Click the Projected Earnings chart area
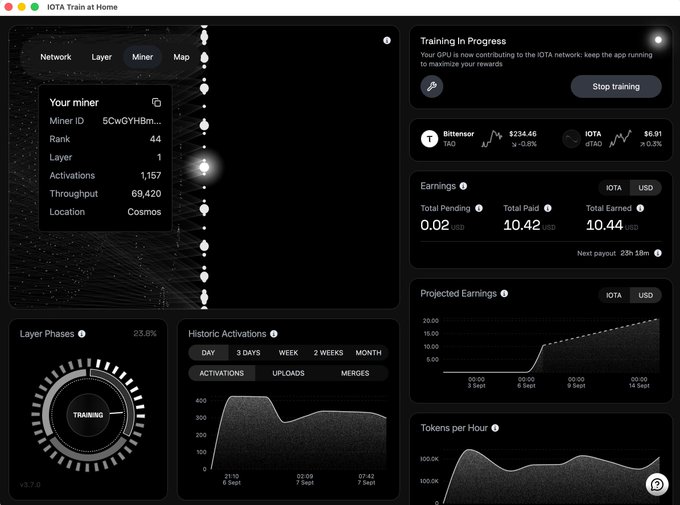 (x=551, y=347)
